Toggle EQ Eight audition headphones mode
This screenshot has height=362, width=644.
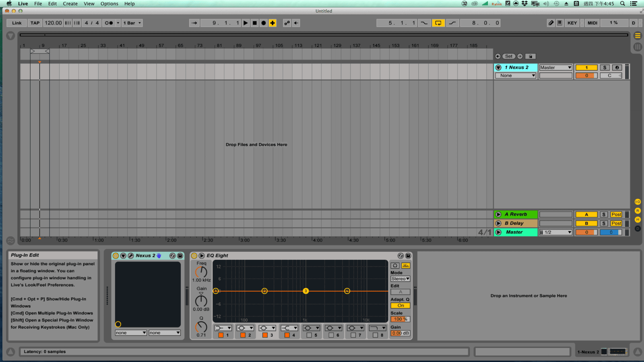[395, 265]
